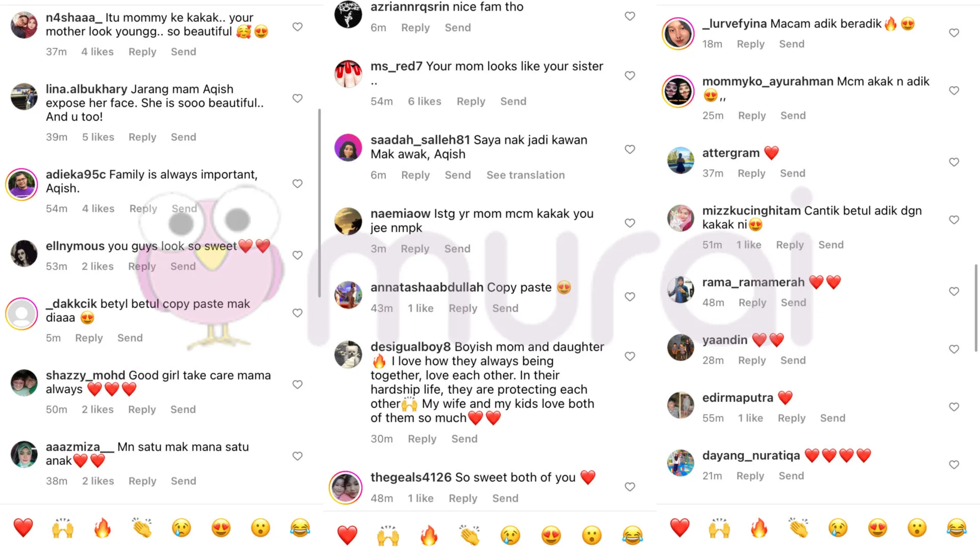Reply to dayang_nuratiqa's hearts comment
Viewport: 980px width, 551px height.
[750, 475]
